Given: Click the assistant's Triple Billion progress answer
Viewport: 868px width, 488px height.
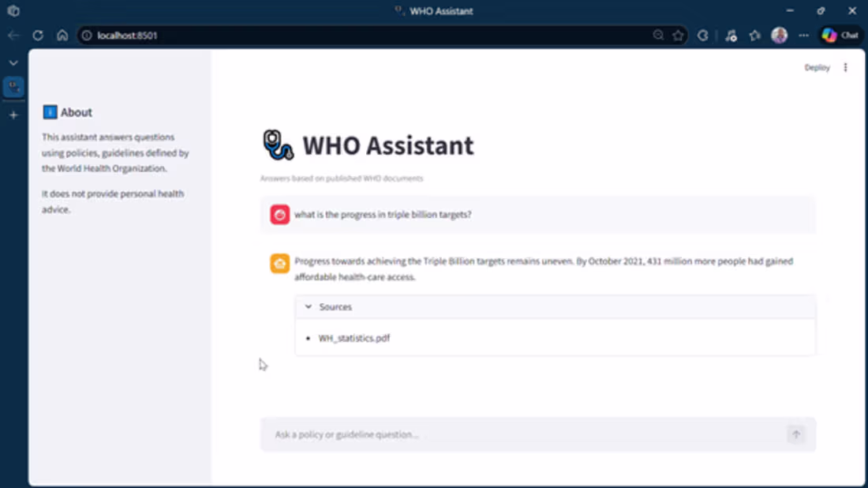Looking at the screenshot, I should coord(544,269).
